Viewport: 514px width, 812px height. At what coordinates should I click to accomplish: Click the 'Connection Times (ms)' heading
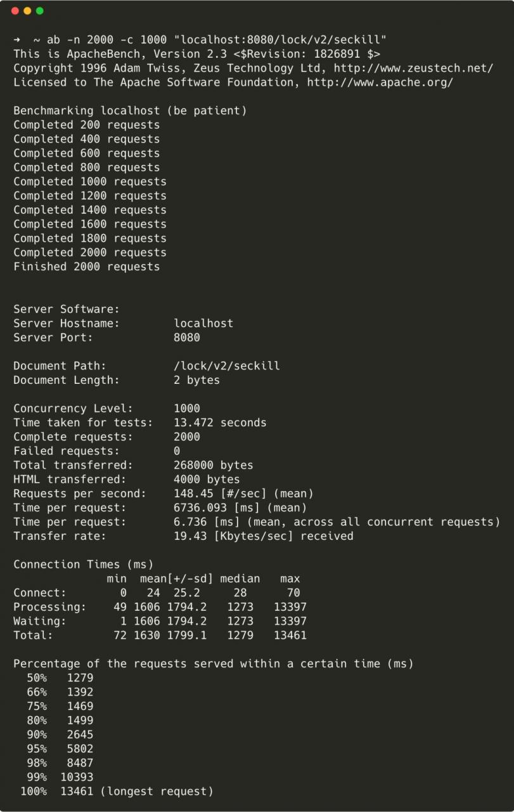pyautogui.click(x=84, y=565)
